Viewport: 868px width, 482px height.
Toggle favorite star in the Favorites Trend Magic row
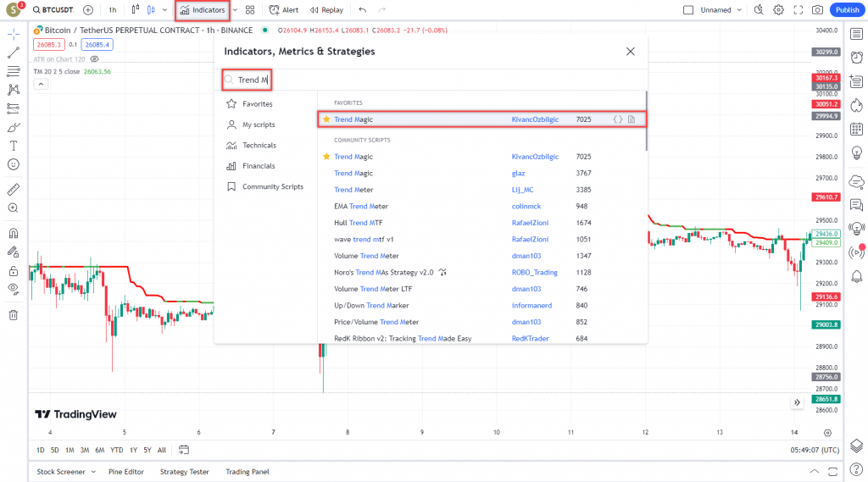(326, 119)
